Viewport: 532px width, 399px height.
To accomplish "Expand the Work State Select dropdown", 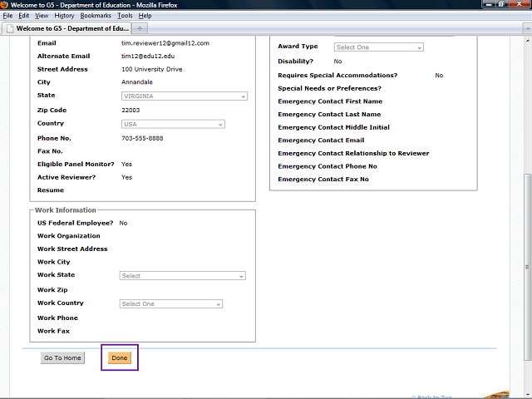I will pos(183,276).
